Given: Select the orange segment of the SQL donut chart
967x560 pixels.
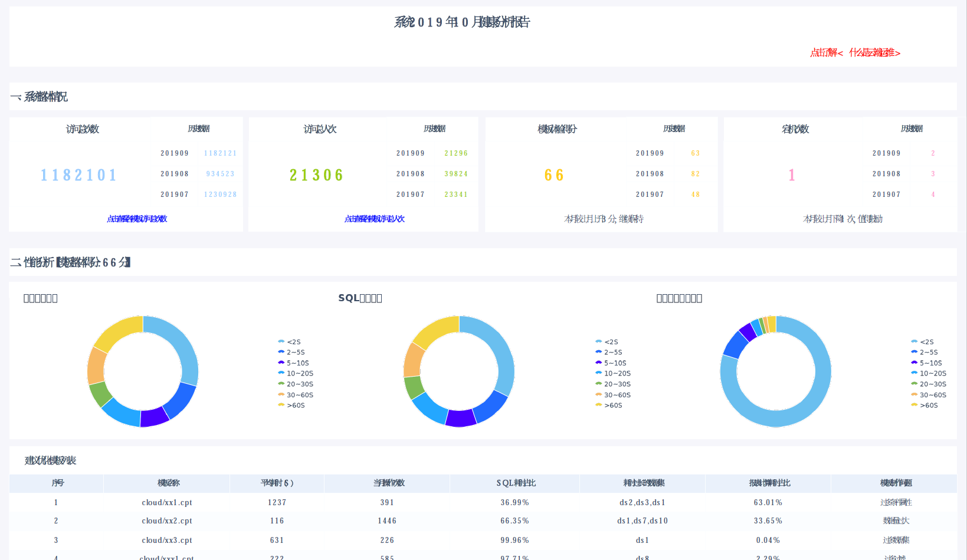Looking at the screenshot, I should [x=414, y=360].
